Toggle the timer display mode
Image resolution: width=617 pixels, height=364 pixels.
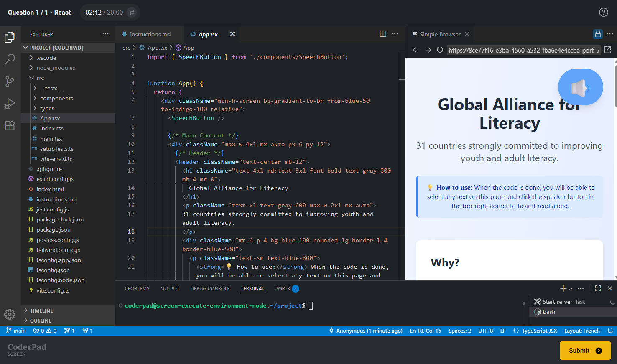click(x=132, y=13)
